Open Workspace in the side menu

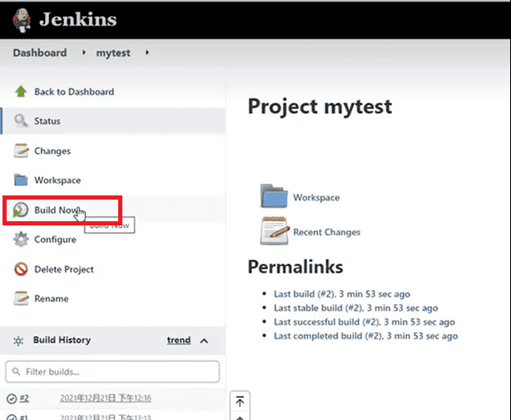[x=57, y=180]
